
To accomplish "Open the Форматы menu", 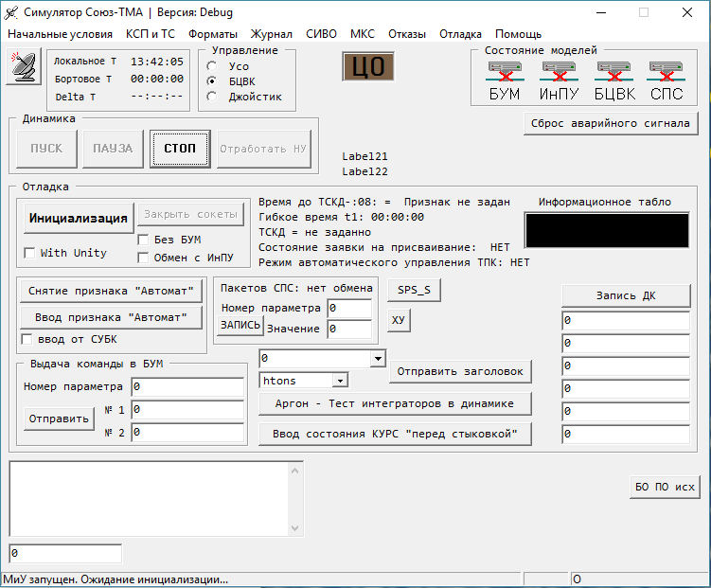I will click(213, 34).
